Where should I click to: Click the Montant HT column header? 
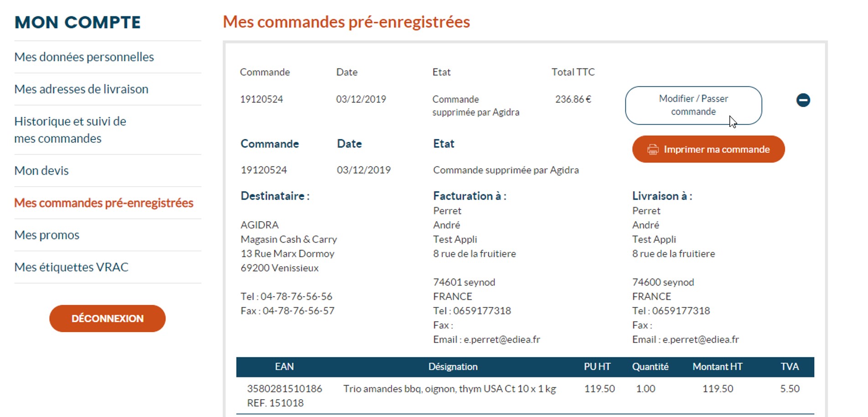717,367
